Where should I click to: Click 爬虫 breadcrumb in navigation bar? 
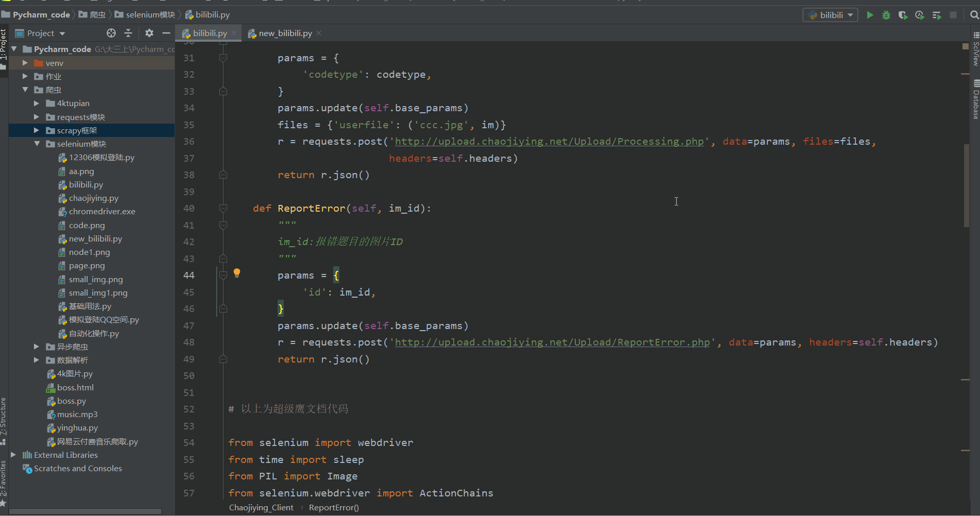tap(93, 14)
